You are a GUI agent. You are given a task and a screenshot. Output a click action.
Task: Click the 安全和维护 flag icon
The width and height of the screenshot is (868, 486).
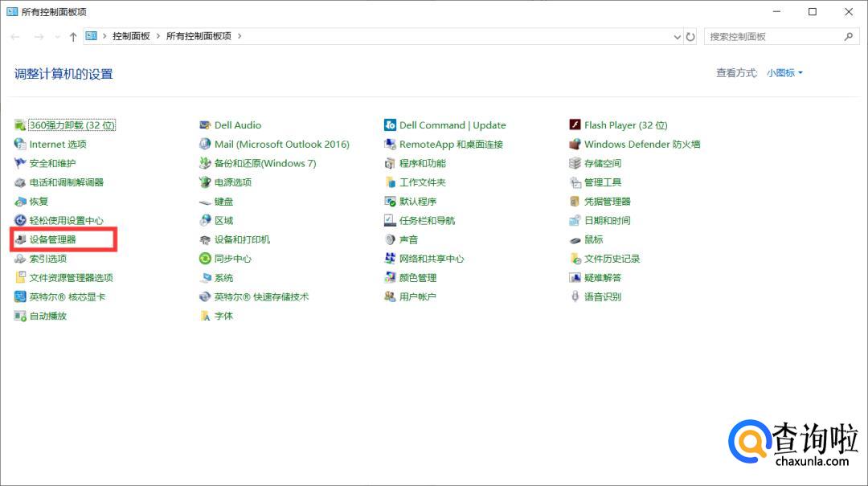(20, 163)
